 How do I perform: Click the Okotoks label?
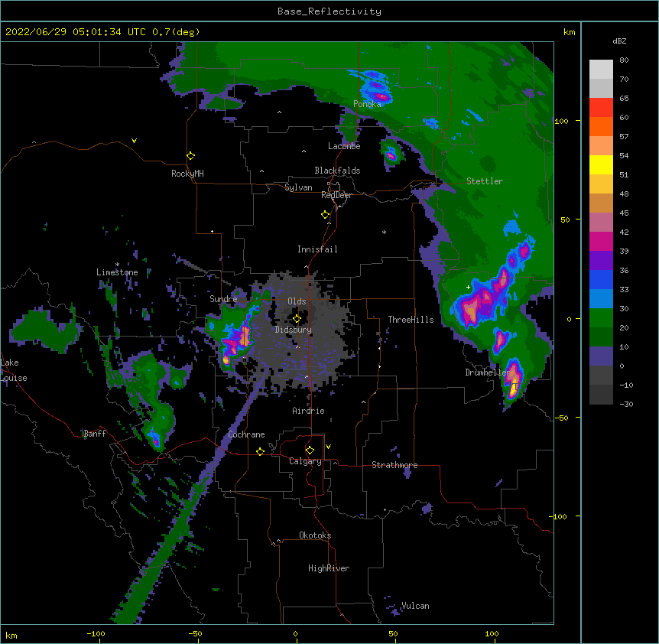click(315, 535)
